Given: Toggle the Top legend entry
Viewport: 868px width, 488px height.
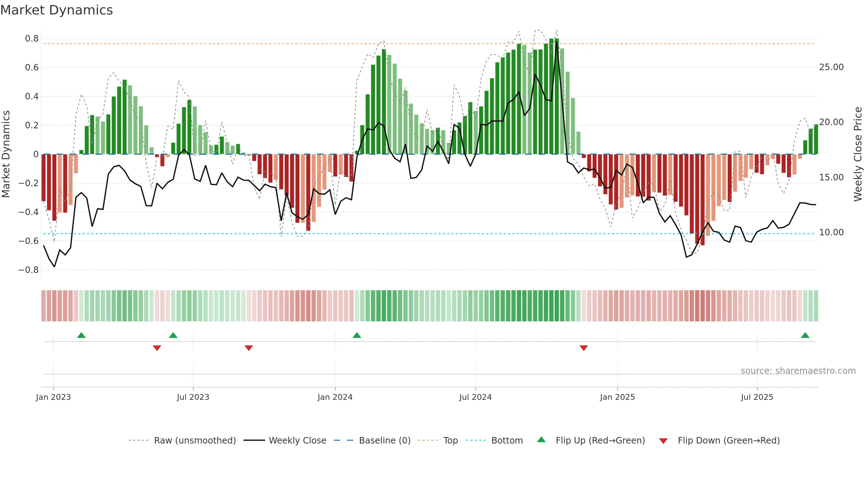Looking at the screenshot, I should point(438,440).
